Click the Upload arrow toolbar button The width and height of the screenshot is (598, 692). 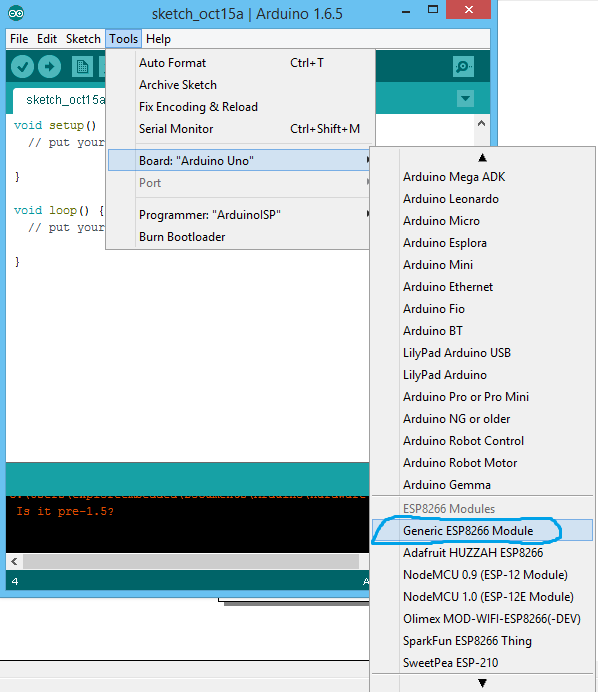(x=49, y=67)
